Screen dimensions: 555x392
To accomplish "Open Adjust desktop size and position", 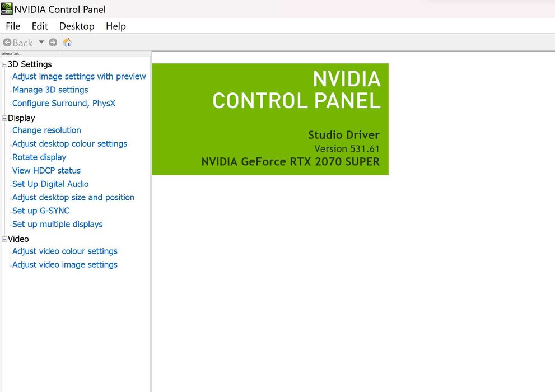I will coord(73,198).
